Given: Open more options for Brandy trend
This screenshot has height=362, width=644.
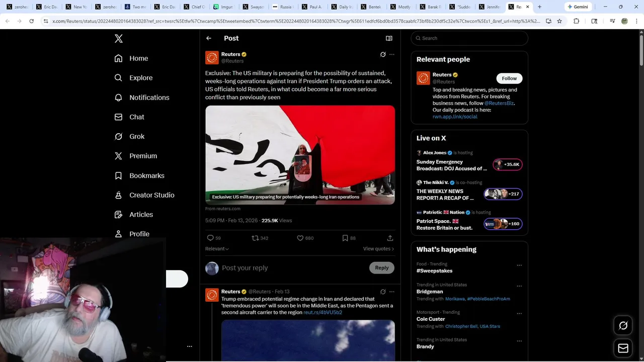Looking at the screenshot, I should tap(519, 341).
